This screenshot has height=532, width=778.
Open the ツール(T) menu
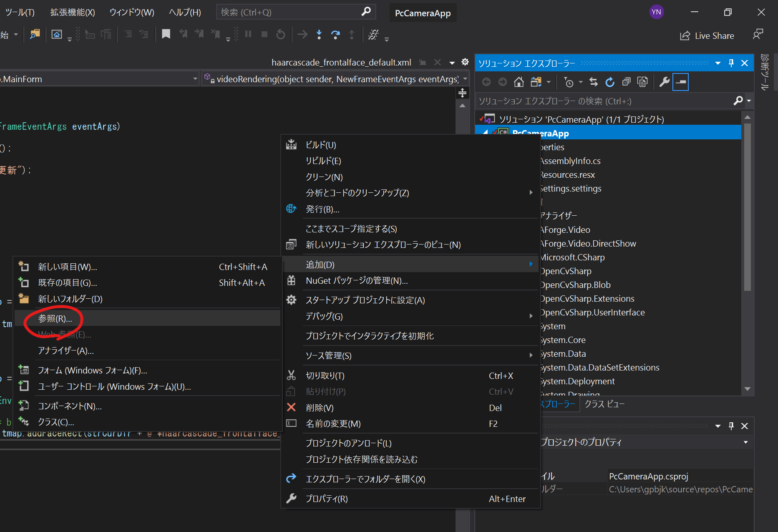pos(20,12)
